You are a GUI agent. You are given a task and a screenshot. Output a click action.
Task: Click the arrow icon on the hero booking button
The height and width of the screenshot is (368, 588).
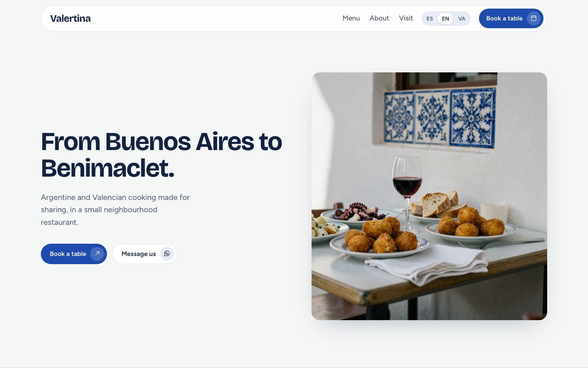click(97, 254)
